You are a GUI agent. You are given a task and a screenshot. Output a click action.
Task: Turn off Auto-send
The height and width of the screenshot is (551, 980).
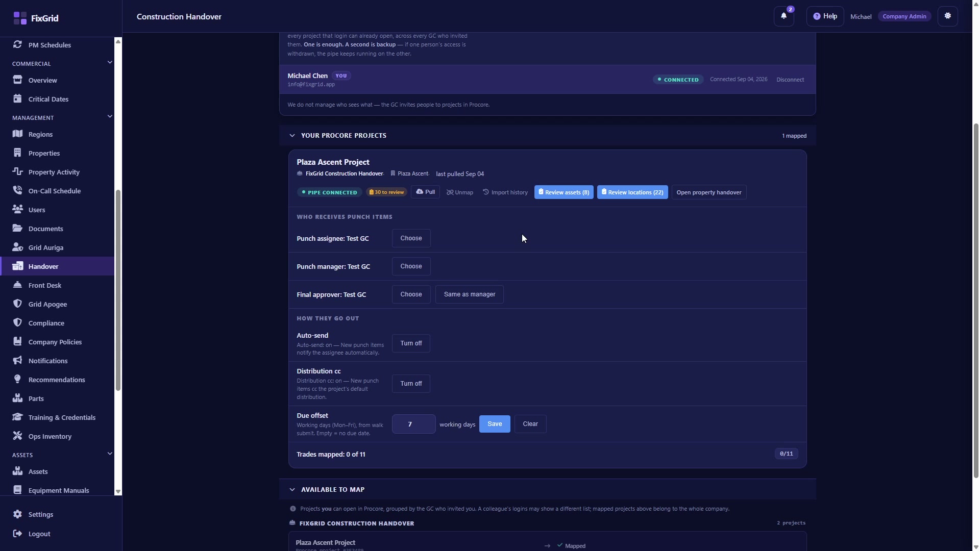coord(411,343)
